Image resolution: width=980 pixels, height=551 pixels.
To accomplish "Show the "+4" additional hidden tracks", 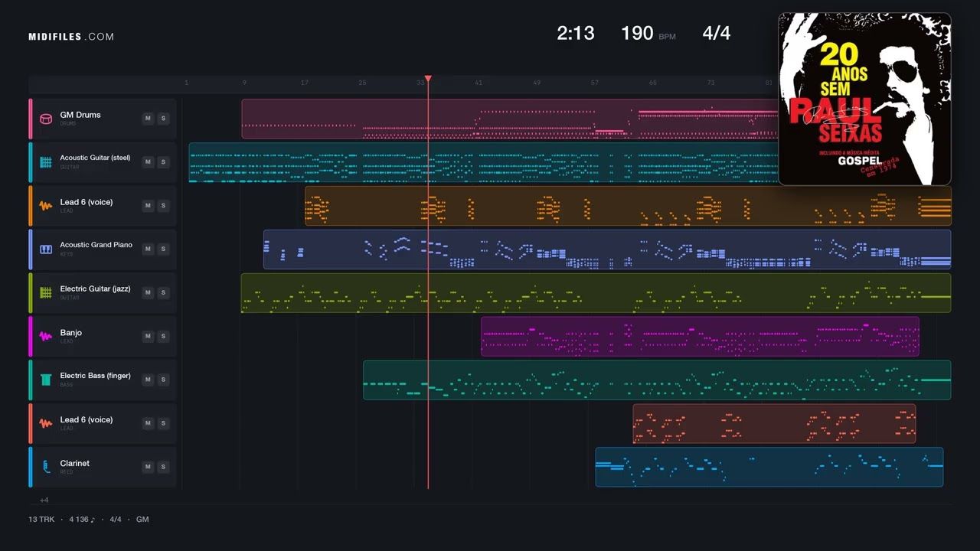I will tap(44, 500).
